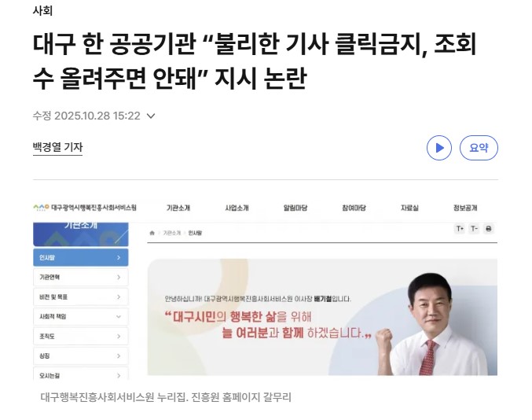Expand the 수정 date chevron
This screenshot has height=420, width=532.
151,116
